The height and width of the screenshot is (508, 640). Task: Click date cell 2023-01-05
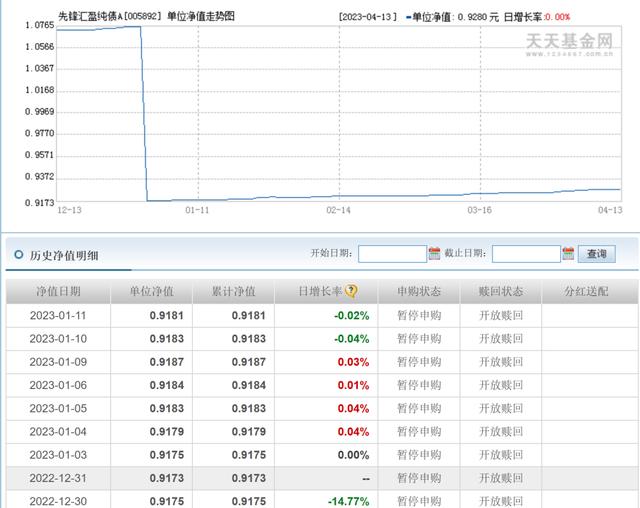(58, 408)
